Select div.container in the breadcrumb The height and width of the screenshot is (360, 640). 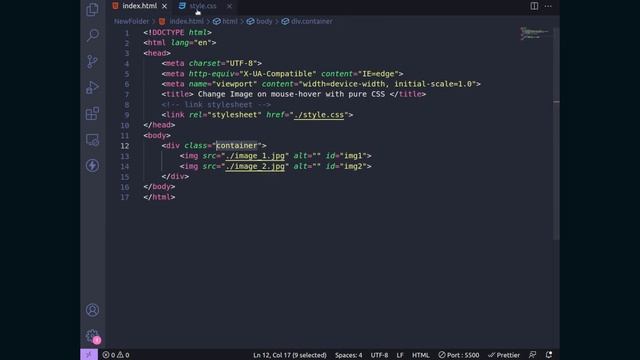point(311,21)
